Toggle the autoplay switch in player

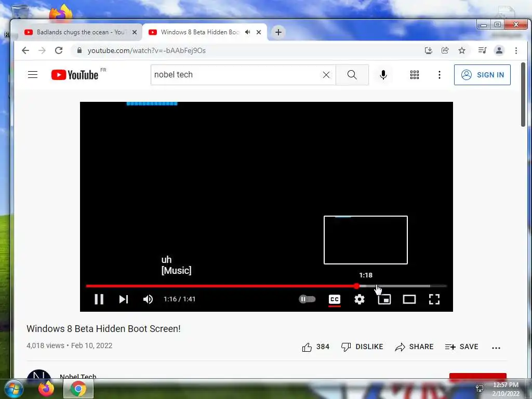pyautogui.click(x=307, y=299)
